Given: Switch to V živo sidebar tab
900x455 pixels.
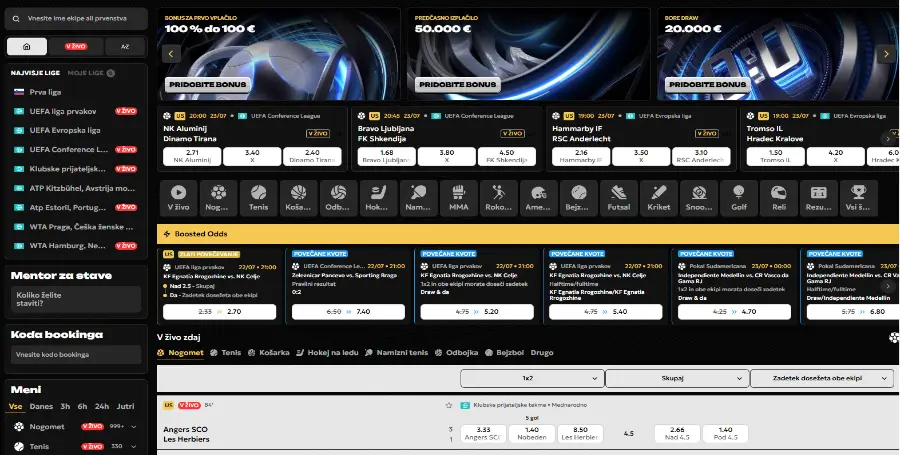Looking at the screenshot, I should coord(76,46).
